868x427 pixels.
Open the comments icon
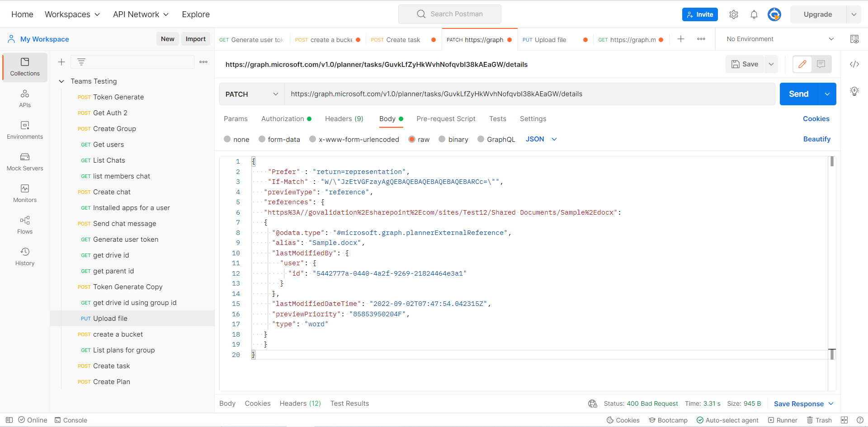coord(821,64)
